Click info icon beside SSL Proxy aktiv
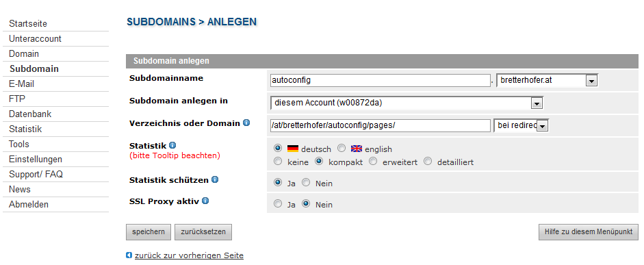Image resolution: width=644 pixels, height=265 pixels. tap(205, 201)
